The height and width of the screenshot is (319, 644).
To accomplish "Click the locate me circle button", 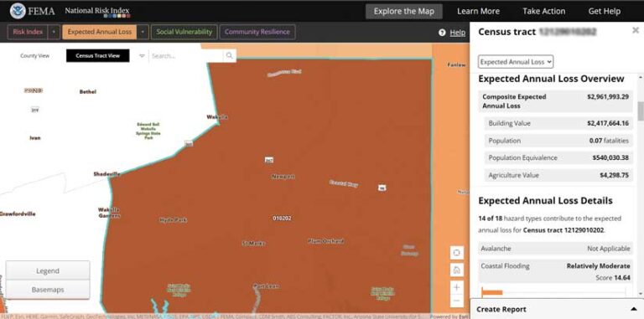I will click(457, 253).
